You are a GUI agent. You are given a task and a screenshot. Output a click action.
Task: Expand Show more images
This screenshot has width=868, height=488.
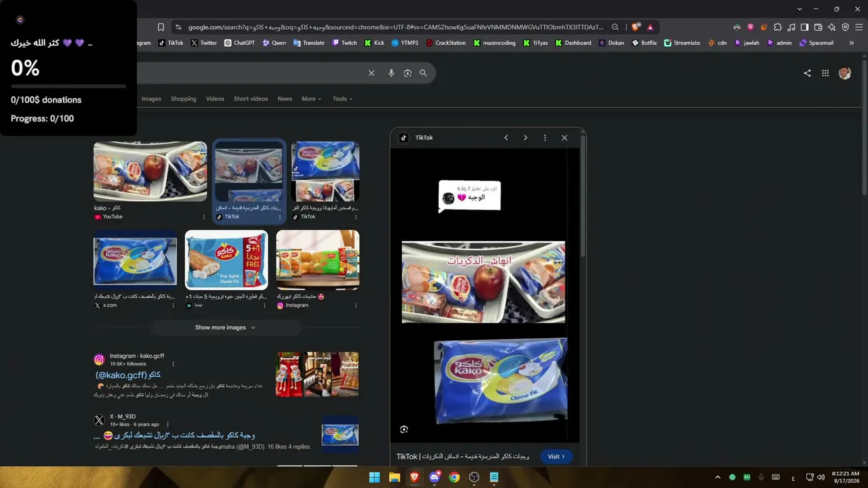point(225,327)
